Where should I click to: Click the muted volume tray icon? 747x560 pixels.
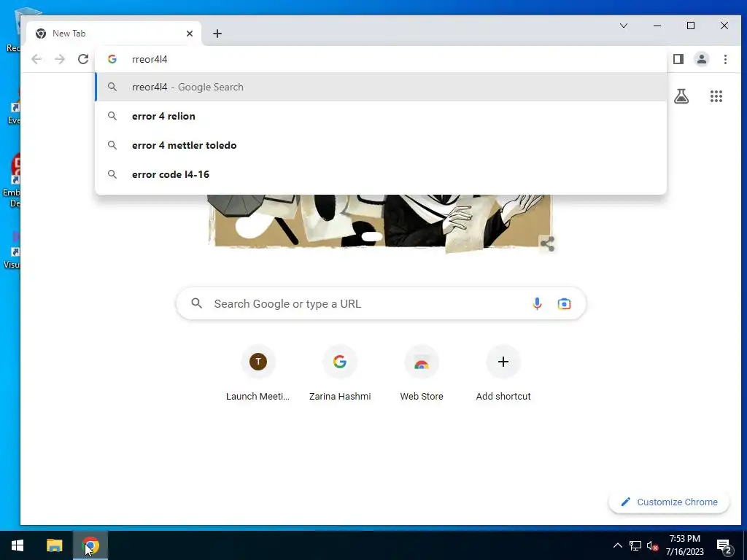[653, 545]
